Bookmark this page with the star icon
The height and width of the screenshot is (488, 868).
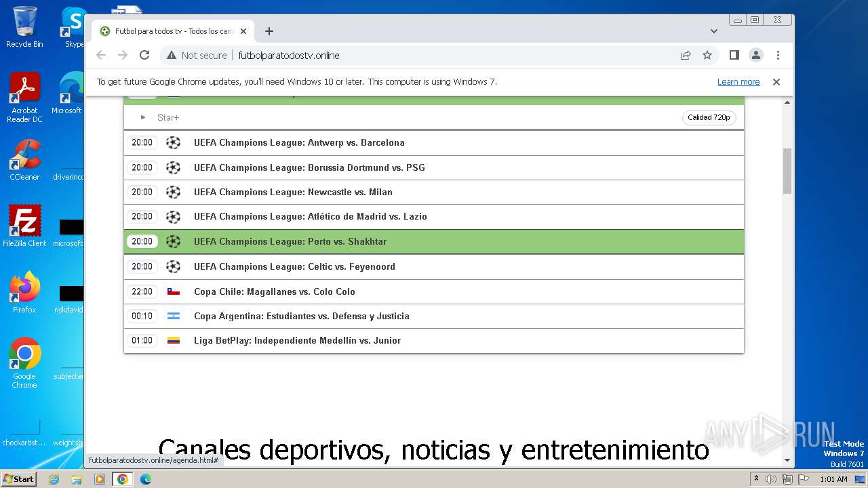(707, 55)
